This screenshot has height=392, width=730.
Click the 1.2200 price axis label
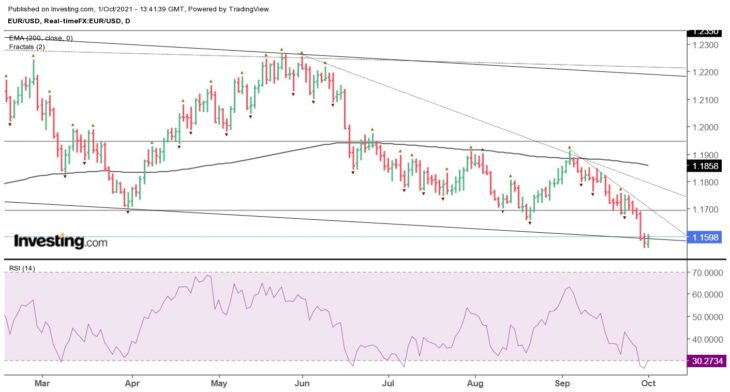coord(705,72)
